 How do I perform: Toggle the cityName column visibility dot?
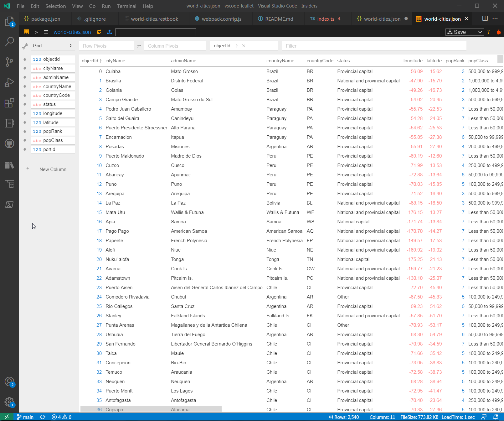(x=25, y=68)
